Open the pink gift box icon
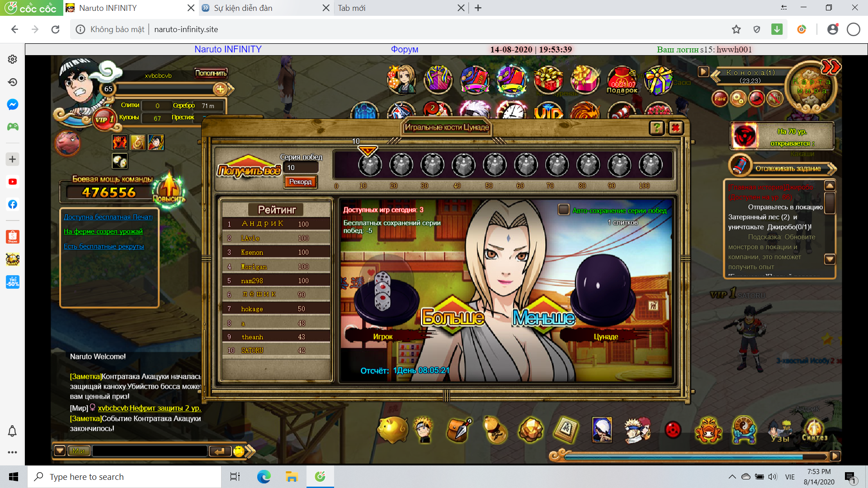Image resolution: width=868 pixels, height=488 pixels. [x=585, y=80]
